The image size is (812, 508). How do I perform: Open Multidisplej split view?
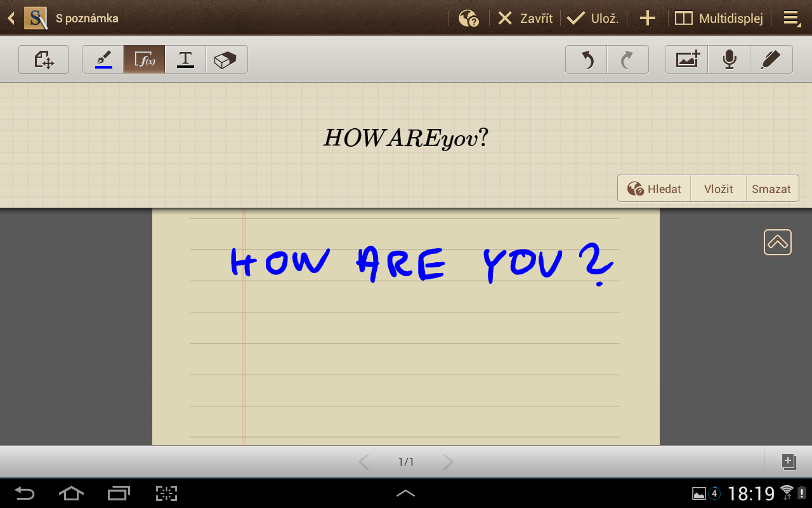coord(718,18)
